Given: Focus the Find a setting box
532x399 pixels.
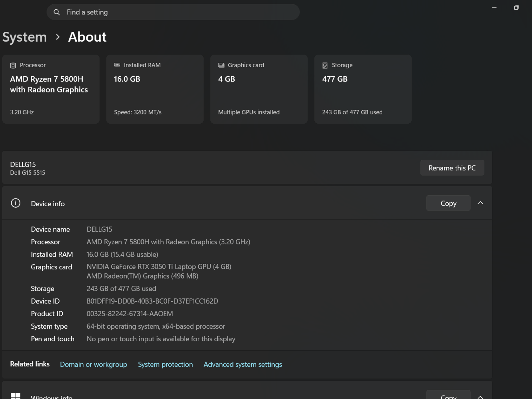Looking at the screenshot, I should [x=173, y=12].
